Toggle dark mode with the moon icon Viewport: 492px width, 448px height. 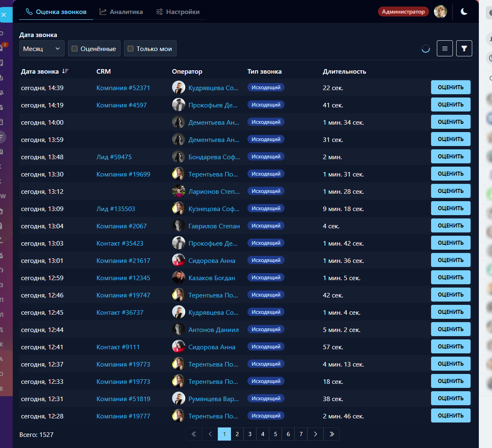pyautogui.click(x=464, y=12)
